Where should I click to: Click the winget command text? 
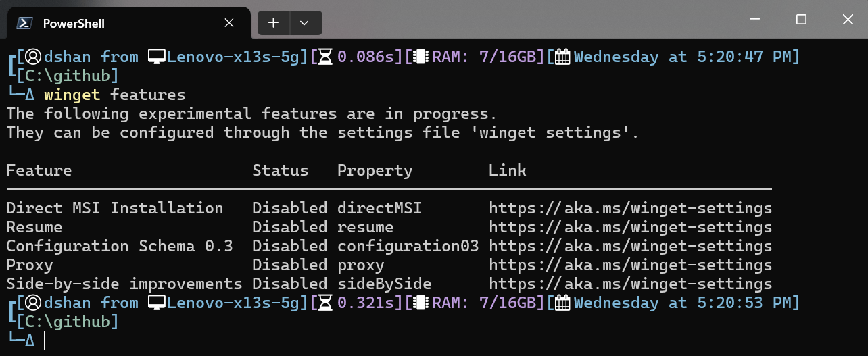click(x=72, y=95)
